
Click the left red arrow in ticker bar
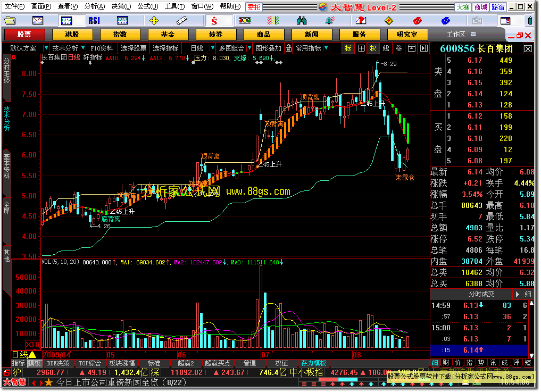click(34, 382)
